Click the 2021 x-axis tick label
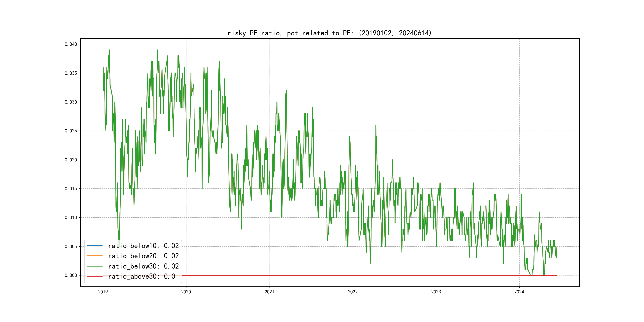This screenshot has height=322, width=644. [269, 292]
